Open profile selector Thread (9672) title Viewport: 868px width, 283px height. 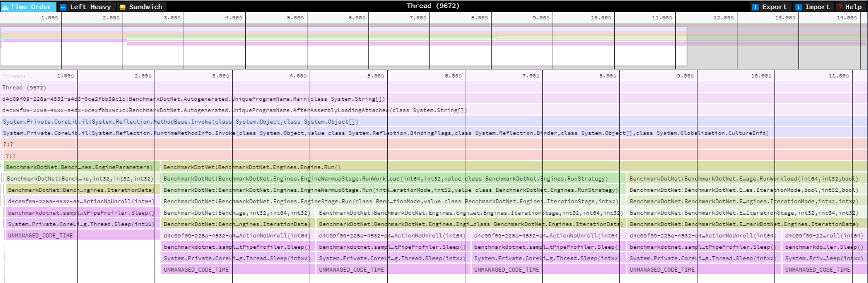click(433, 6)
